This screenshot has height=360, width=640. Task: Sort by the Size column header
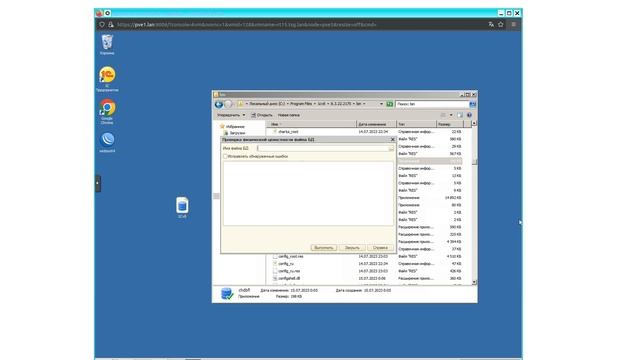coord(449,124)
